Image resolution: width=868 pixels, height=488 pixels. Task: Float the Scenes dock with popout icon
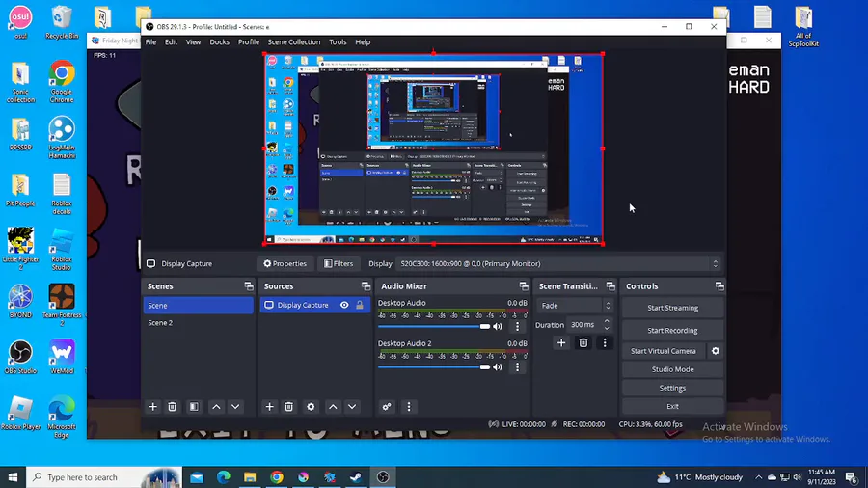coord(249,286)
